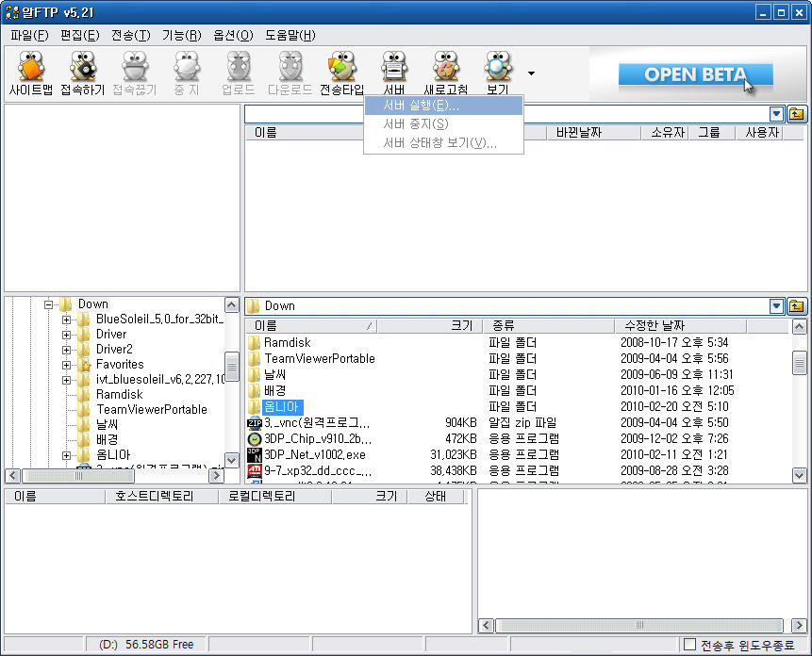Click the Ramdisk folder icon in file list
The image size is (812, 656).
coord(254,342)
